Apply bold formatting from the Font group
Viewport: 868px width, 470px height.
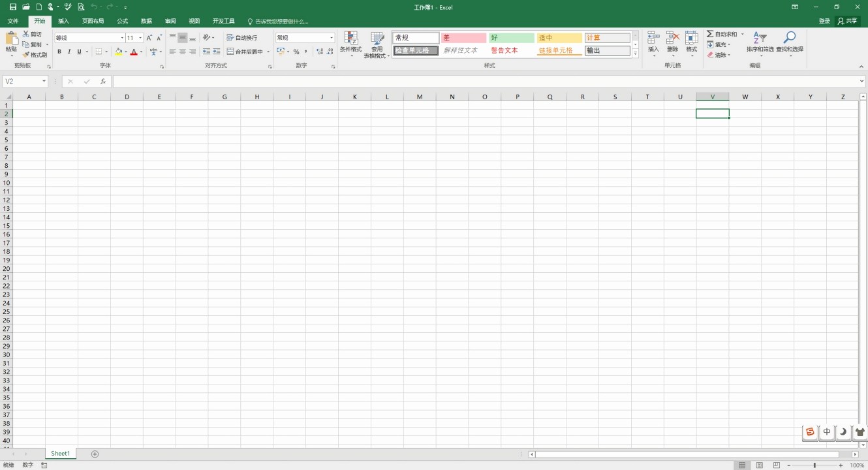tap(59, 52)
